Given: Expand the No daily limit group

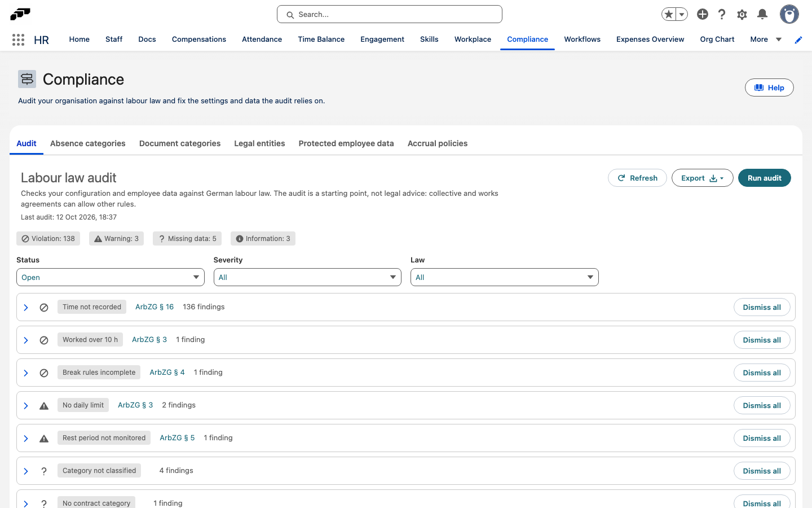Looking at the screenshot, I should [x=26, y=406].
